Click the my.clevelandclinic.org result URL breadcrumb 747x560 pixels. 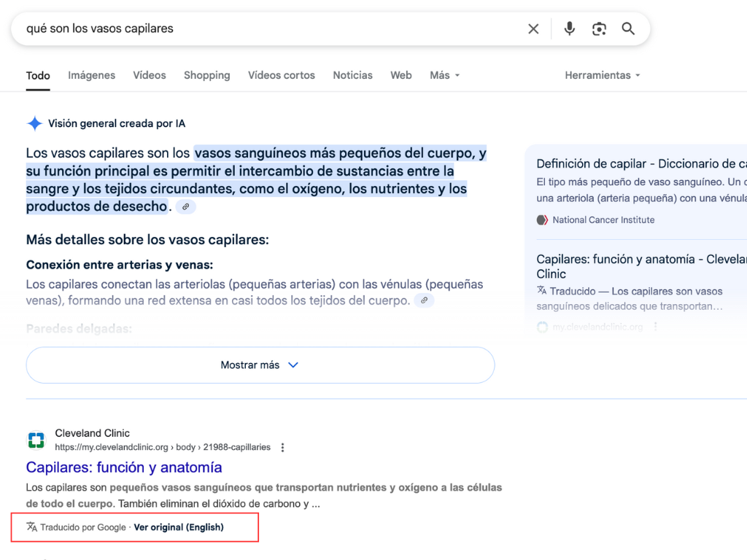(x=163, y=447)
